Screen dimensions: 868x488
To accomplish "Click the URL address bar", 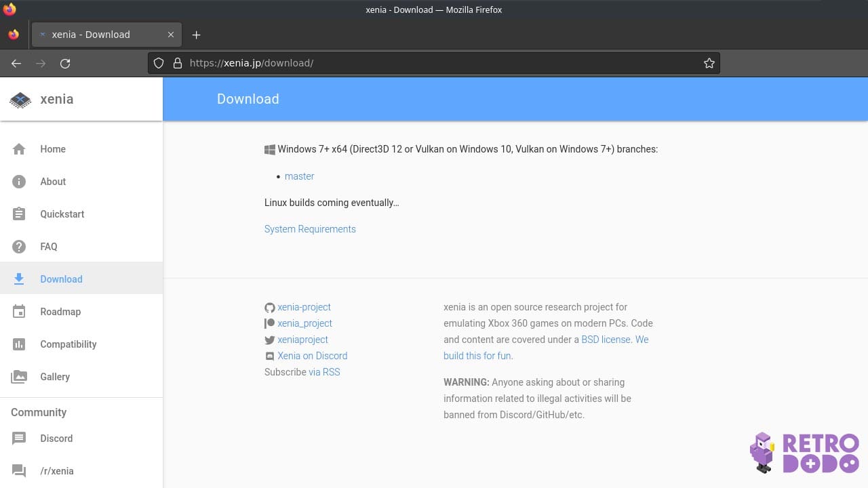I will point(434,63).
